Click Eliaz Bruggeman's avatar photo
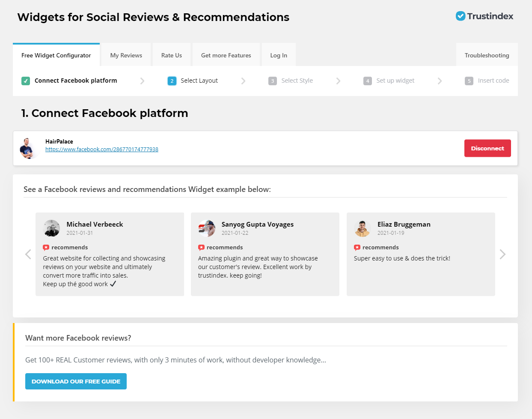The height and width of the screenshot is (419, 532). click(x=363, y=228)
